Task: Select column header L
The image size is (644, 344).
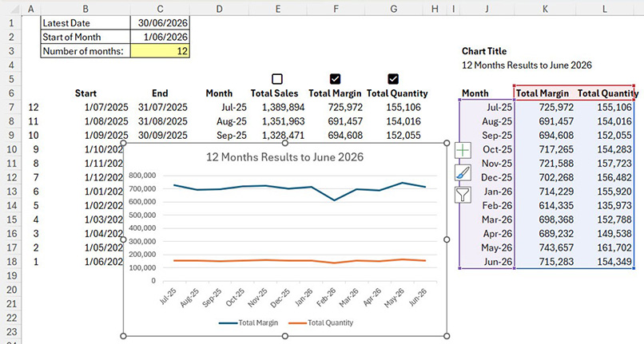Action: pos(605,9)
